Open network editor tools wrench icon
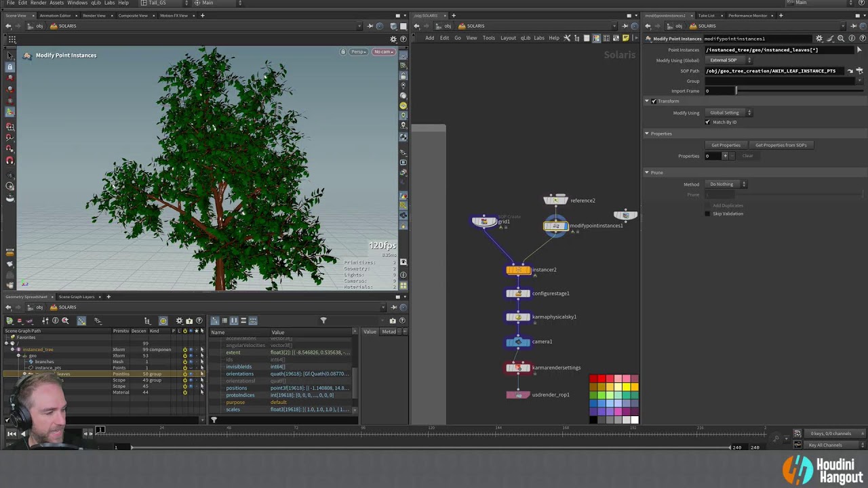The image size is (868, 488). pyautogui.click(x=567, y=38)
